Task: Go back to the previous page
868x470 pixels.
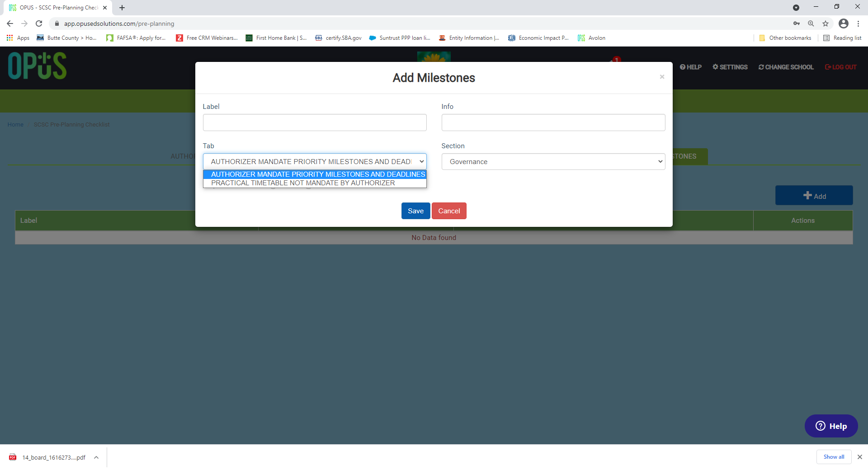Action: tap(10, 23)
